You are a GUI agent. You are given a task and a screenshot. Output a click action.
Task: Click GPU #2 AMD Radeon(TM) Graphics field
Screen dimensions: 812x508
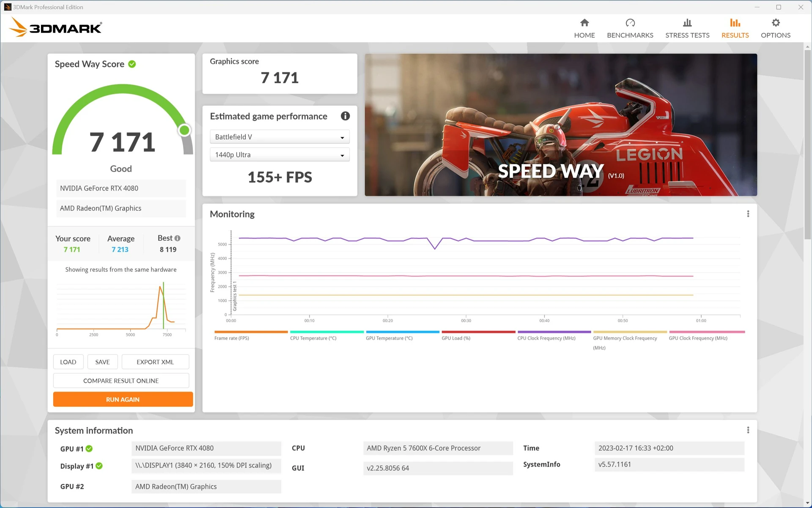coord(206,486)
